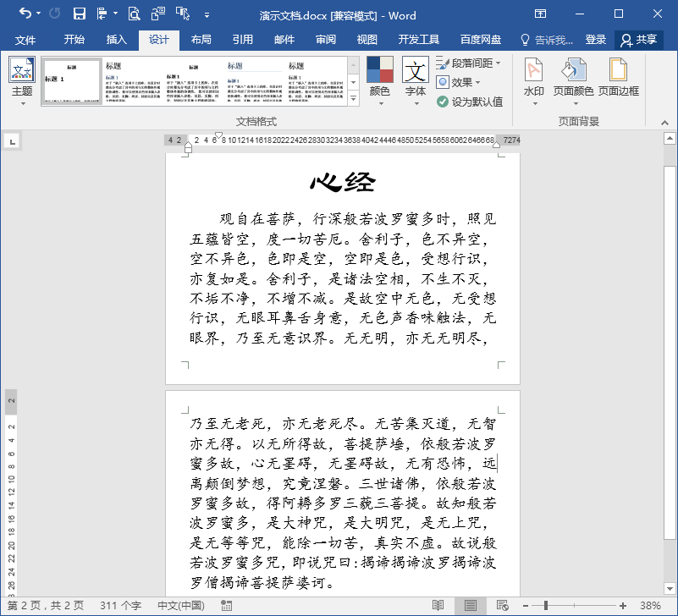Switch to Web Layout view icon
Viewport: 678px width, 616px height.
502,606
